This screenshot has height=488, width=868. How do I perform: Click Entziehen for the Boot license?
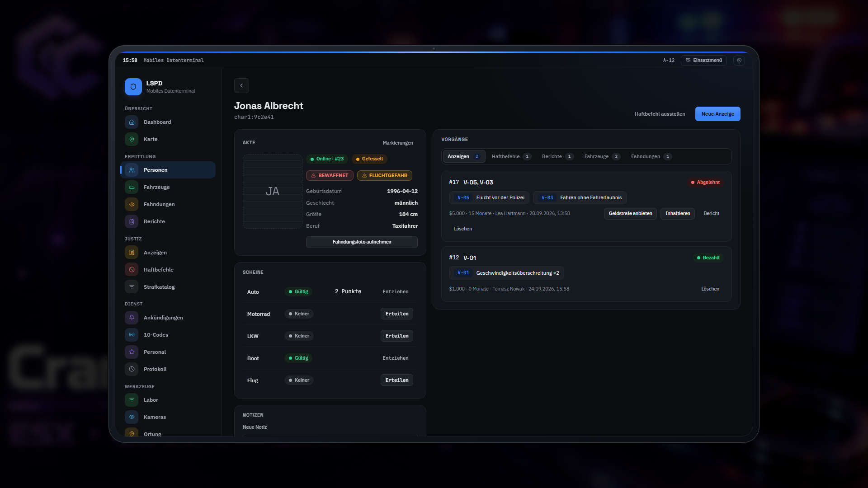coord(396,358)
